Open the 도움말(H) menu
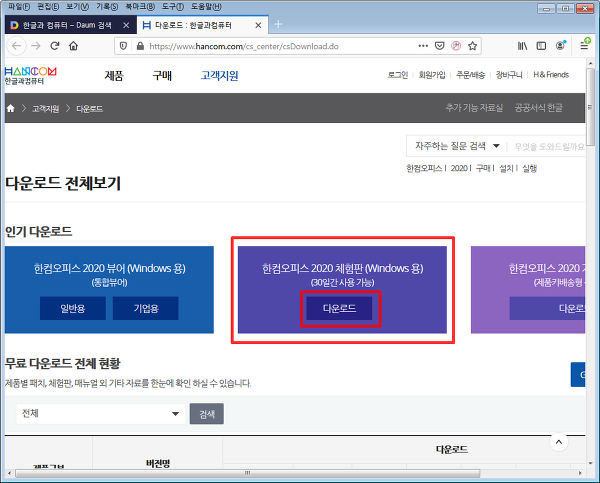This screenshot has width=600, height=483. pyautogui.click(x=206, y=7)
